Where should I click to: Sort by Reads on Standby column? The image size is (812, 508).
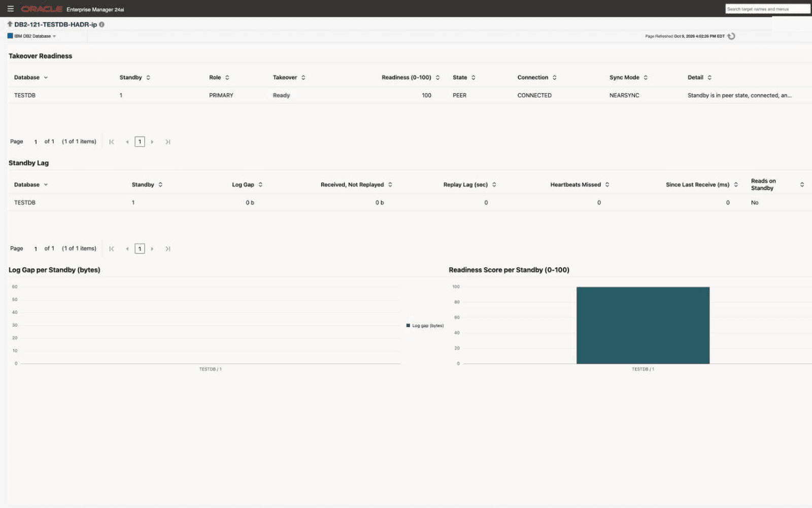pyautogui.click(x=802, y=185)
